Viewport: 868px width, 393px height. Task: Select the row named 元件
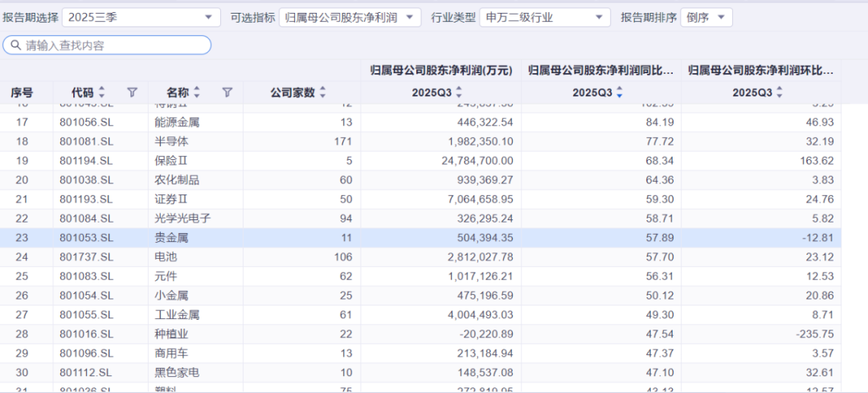coord(420,276)
